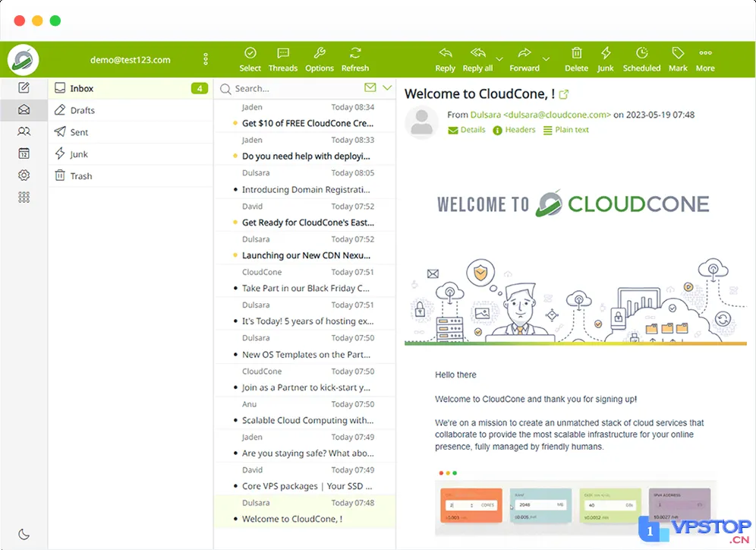Toggle Select mode for messages
Viewport: 756px width, 550px height.
pos(250,60)
